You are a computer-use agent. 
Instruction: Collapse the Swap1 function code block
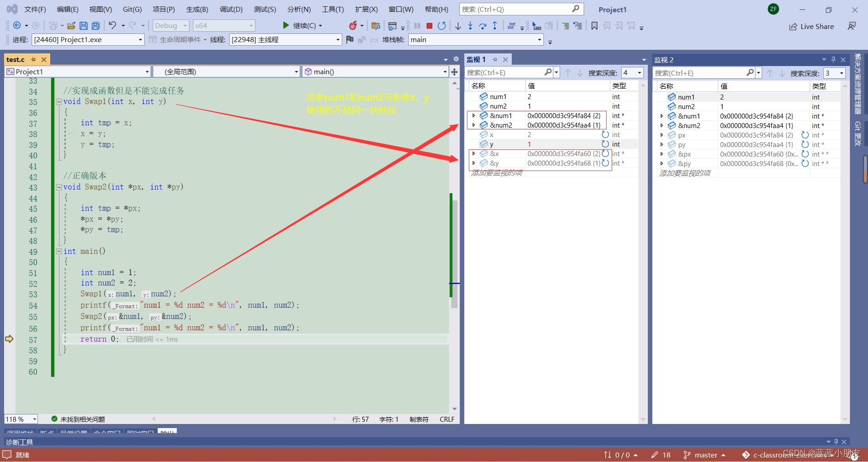[59, 102]
